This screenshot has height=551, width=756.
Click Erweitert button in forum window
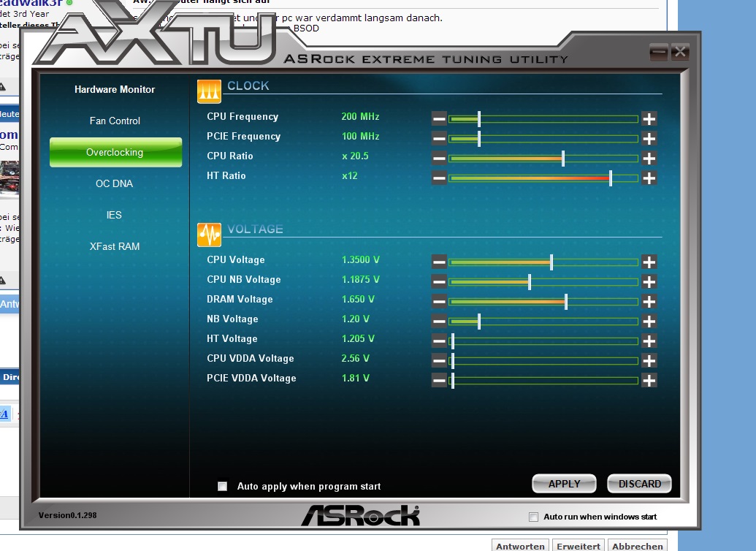pyautogui.click(x=579, y=545)
